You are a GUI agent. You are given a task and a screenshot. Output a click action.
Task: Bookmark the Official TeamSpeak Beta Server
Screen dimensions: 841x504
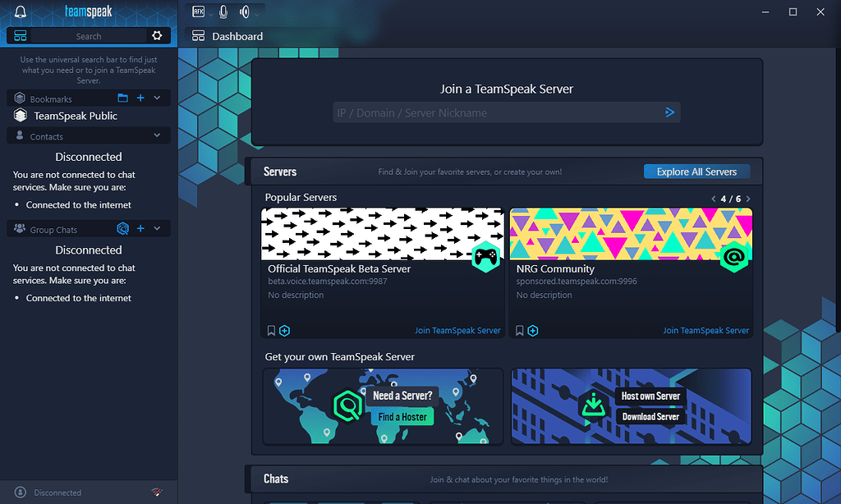coord(271,331)
